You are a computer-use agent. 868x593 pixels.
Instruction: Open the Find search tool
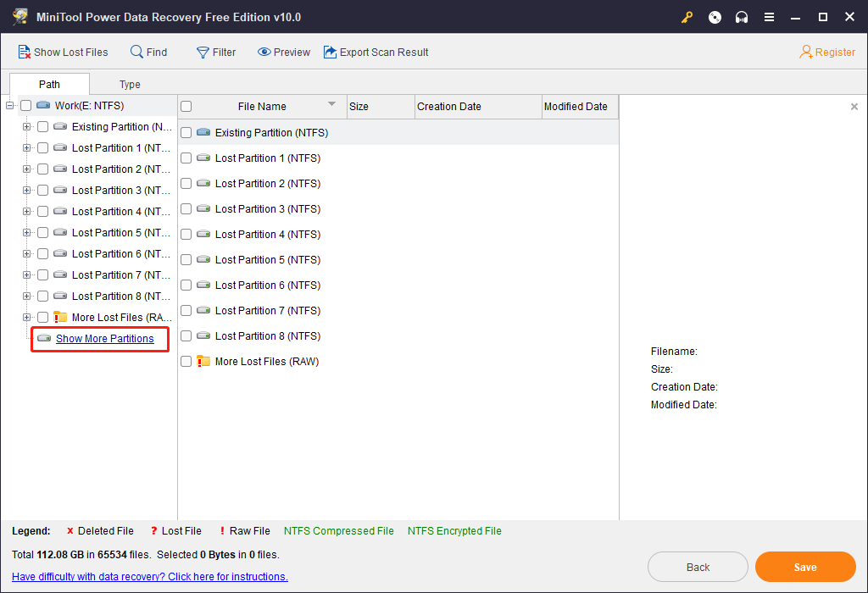pyautogui.click(x=136, y=53)
